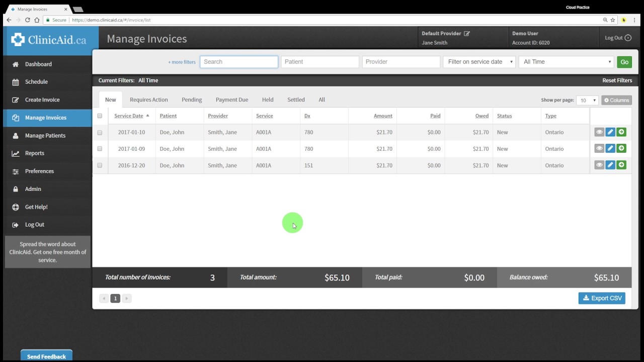The image size is (644, 362).
Task: Click Send Feedback button
Action: pyautogui.click(x=46, y=356)
